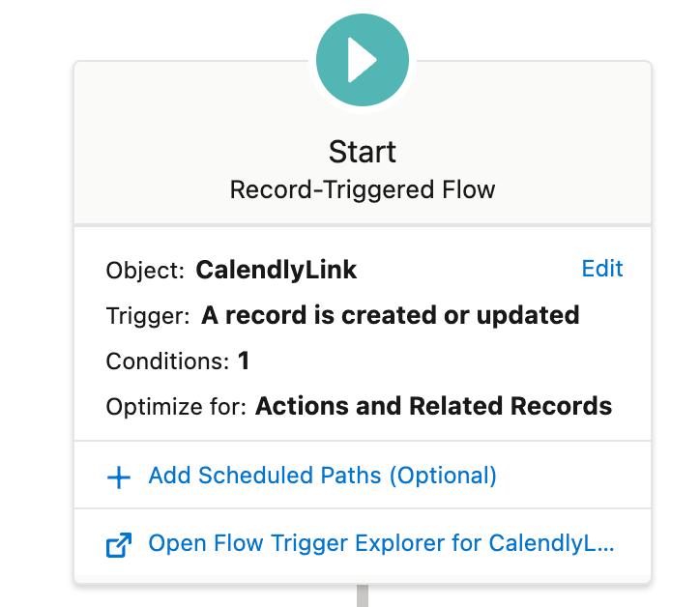Open Flow Trigger Explorer for CalendlyLink
Image resolution: width=700 pixels, height=607 pixels.
coord(381,544)
